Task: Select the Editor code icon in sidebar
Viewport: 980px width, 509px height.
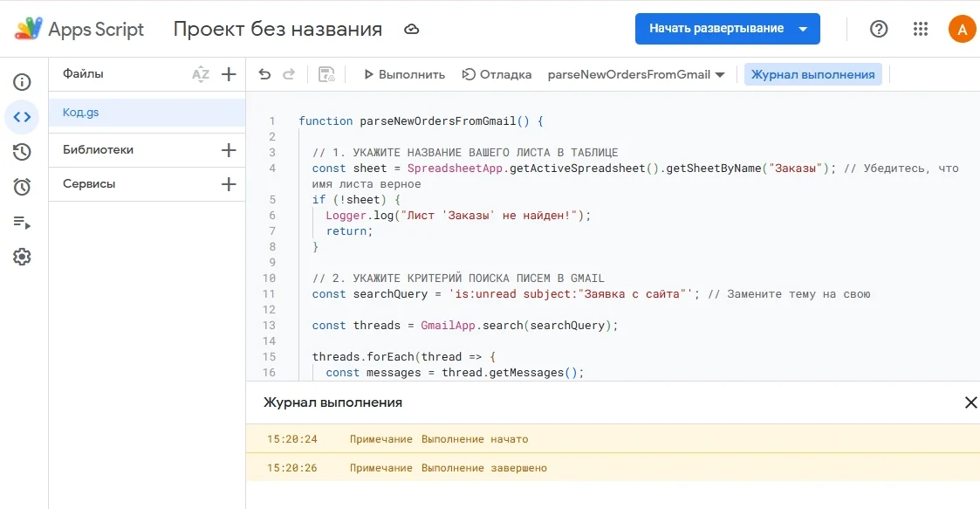Action: tap(22, 117)
